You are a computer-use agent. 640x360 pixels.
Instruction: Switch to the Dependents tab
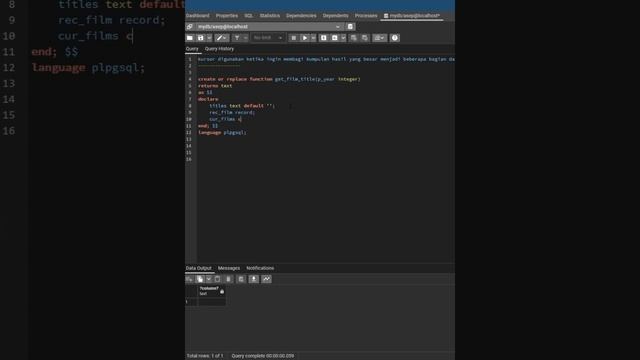pyautogui.click(x=336, y=16)
